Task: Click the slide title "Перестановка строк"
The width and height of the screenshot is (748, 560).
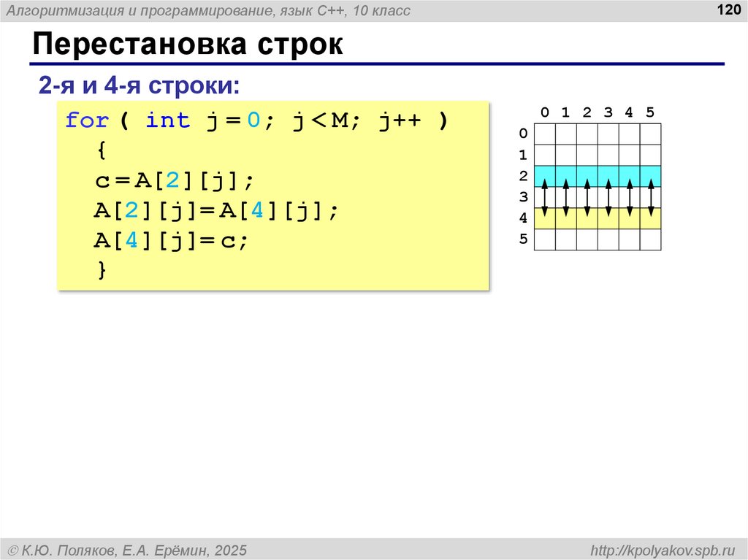Action: (188, 45)
